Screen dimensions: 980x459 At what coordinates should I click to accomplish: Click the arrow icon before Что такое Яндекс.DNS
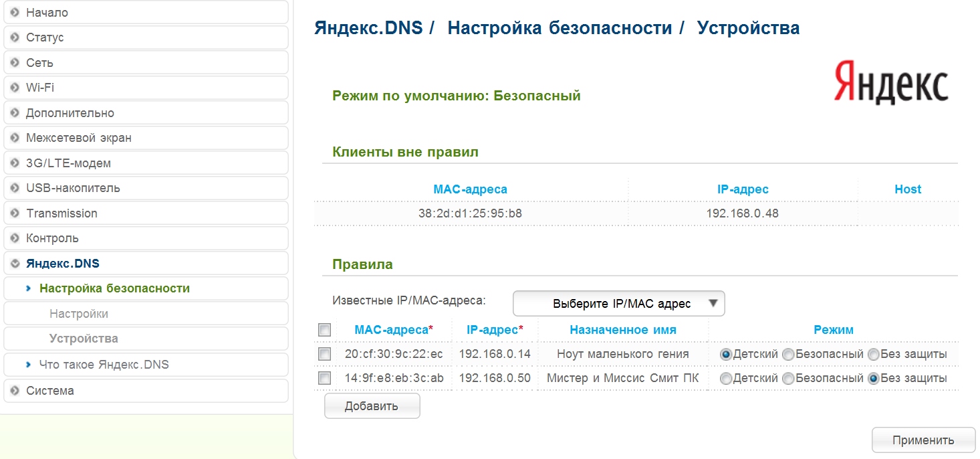coord(28,365)
